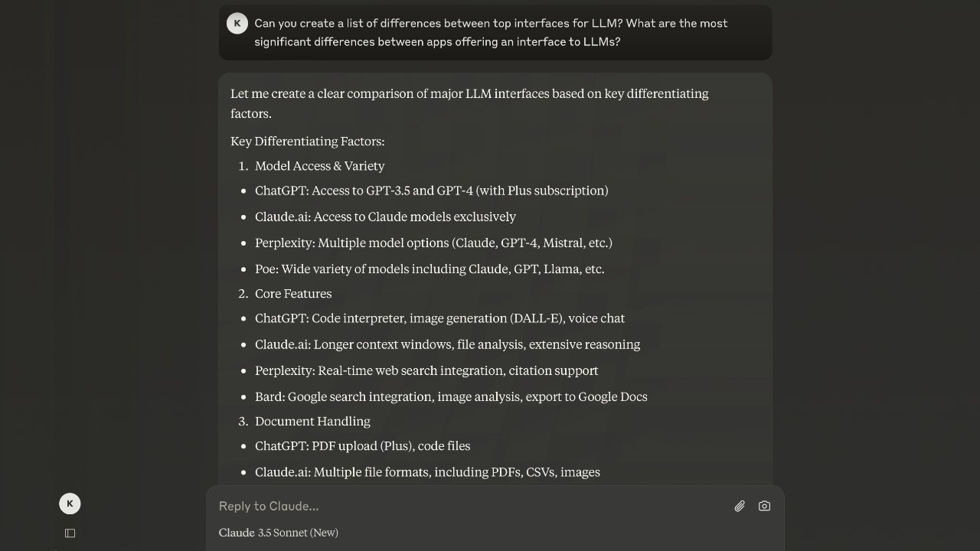Click the "Document Handling" numbered heading

coord(312,422)
